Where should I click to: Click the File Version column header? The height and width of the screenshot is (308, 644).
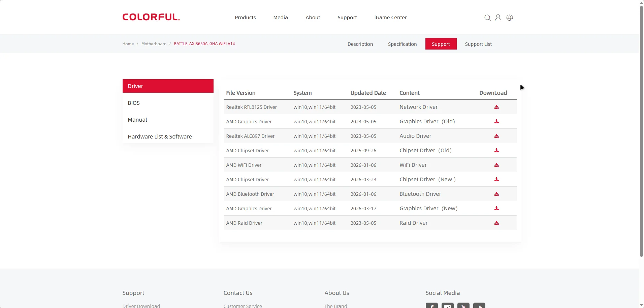(241, 93)
